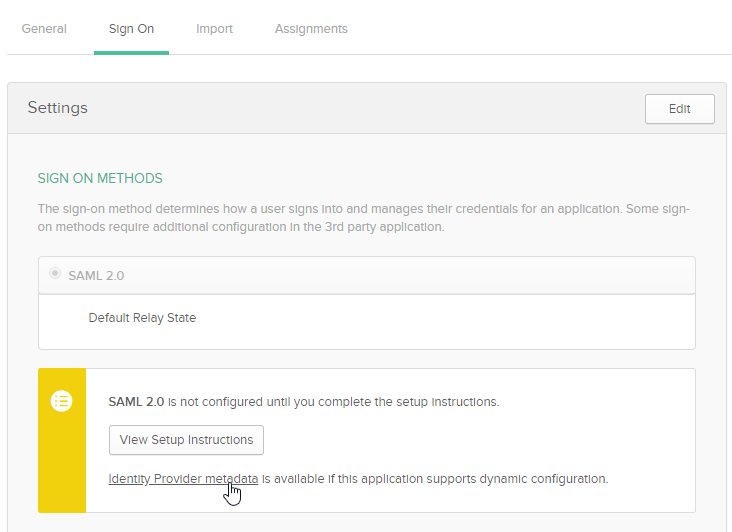Viewport: 732px width, 532px height.
Task: Click the green underline beneath Sign On
Action: pos(131,53)
